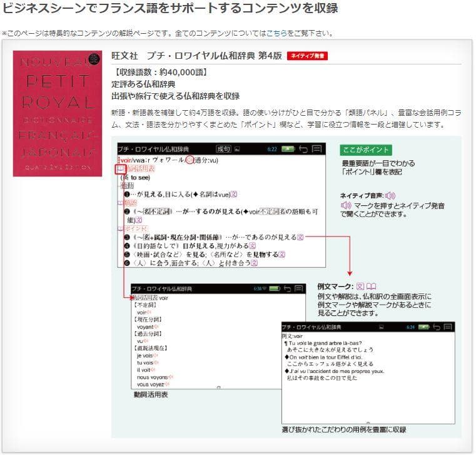Viewport: 476px width, 455px height.
Task: Play audio for vous voyez
Action: point(167,384)
